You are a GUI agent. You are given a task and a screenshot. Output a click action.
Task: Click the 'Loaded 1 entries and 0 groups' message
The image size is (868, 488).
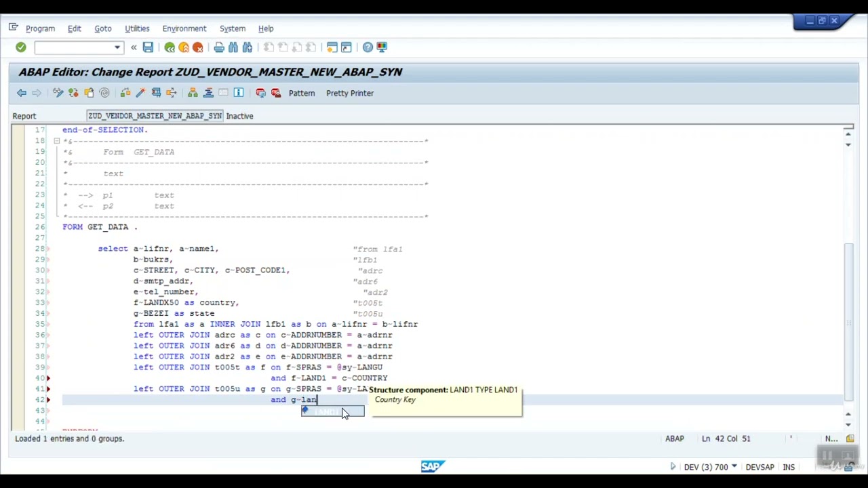click(x=69, y=439)
